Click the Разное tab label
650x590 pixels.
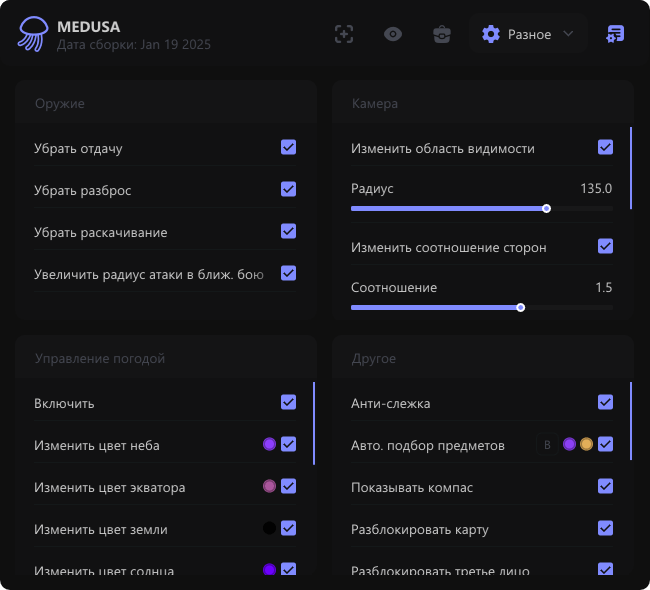click(x=529, y=34)
